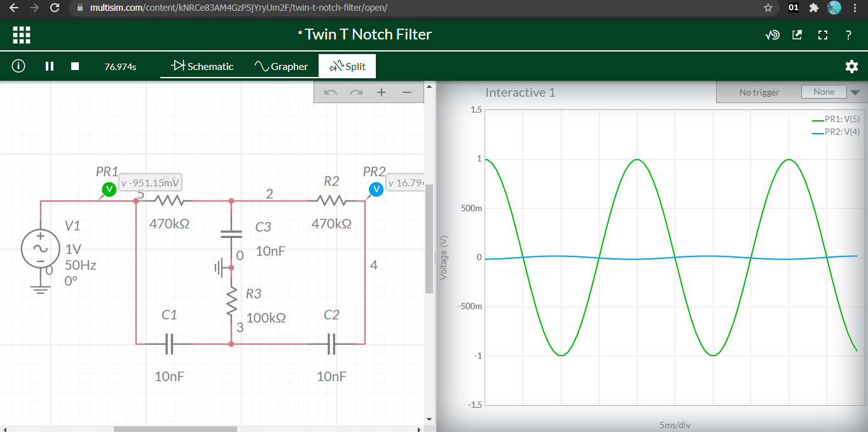Viewport: 868px width, 432px height.
Task: Select capacitor C2 symbol
Action: click(x=331, y=344)
